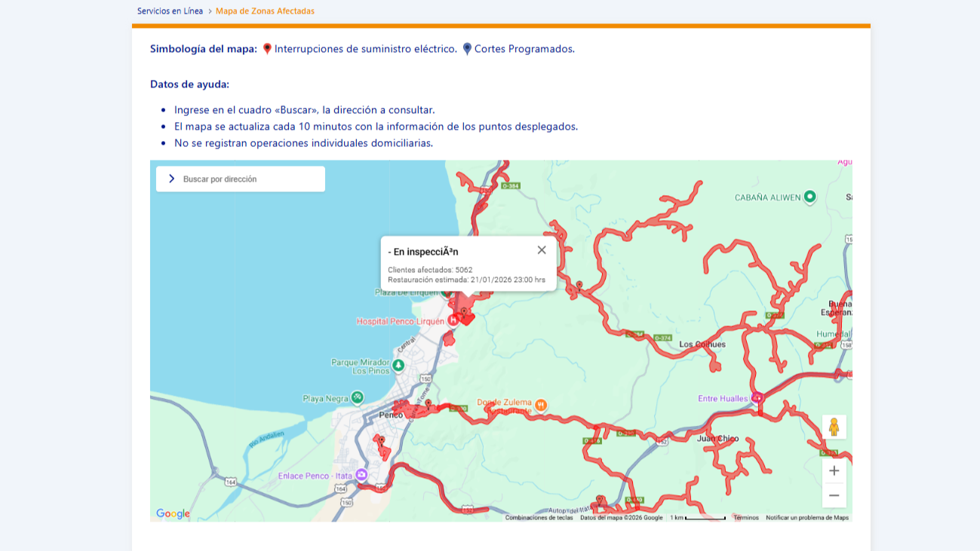Click 'Notificar un problema de Maps'
Image resolution: width=980 pixels, height=551 pixels.
806,518
